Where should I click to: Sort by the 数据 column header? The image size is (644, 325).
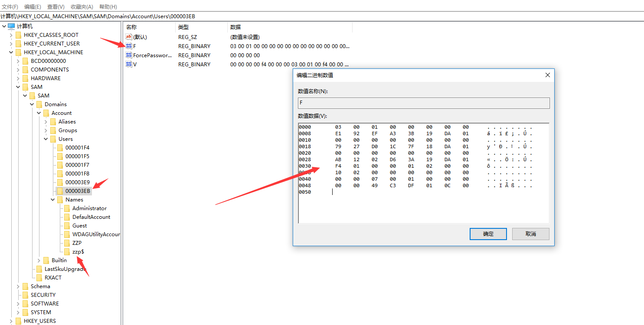(290, 27)
